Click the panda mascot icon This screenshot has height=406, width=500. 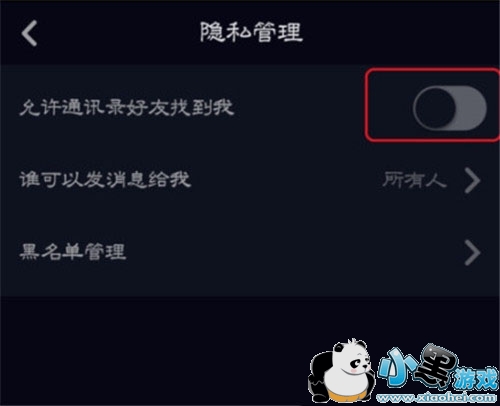click(x=341, y=371)
